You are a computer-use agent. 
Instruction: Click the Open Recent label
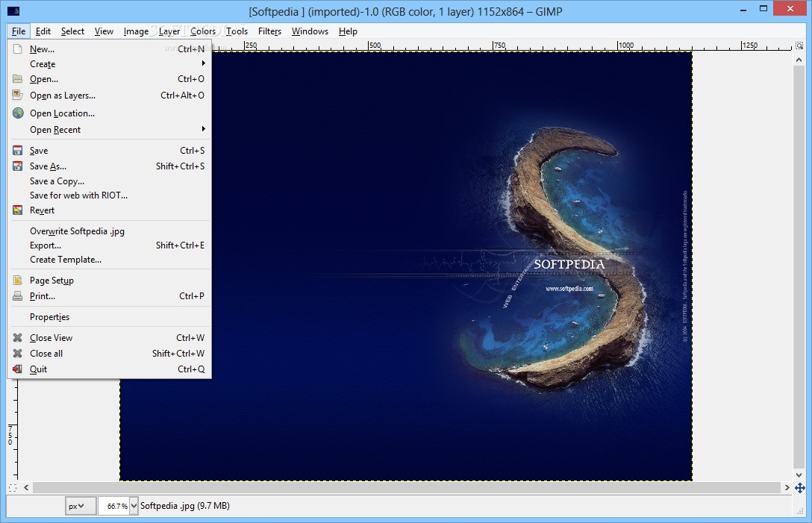coord(55,130)
